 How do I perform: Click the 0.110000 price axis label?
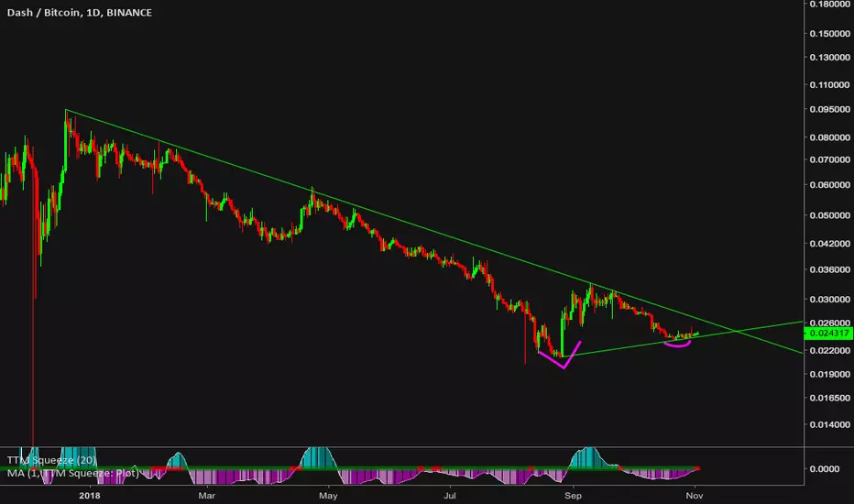coord(829,84)
